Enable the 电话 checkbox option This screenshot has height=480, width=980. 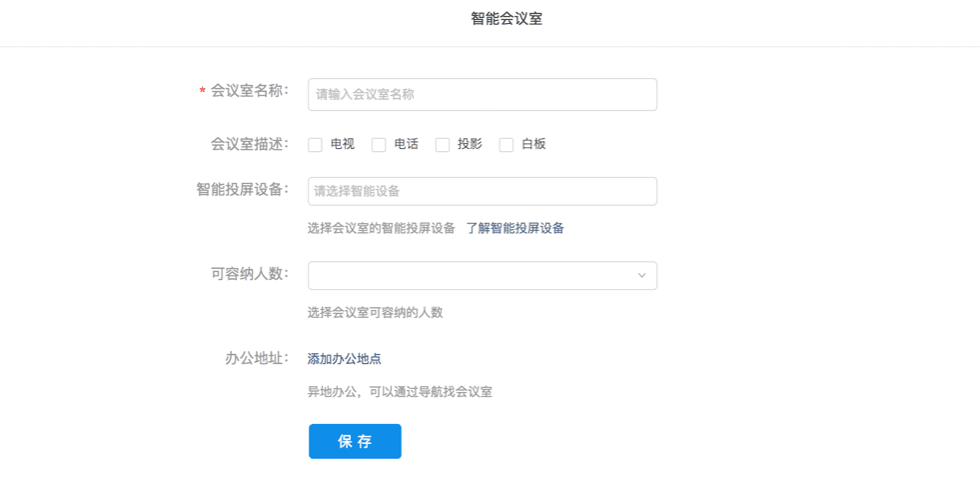(x=379, y=145)
